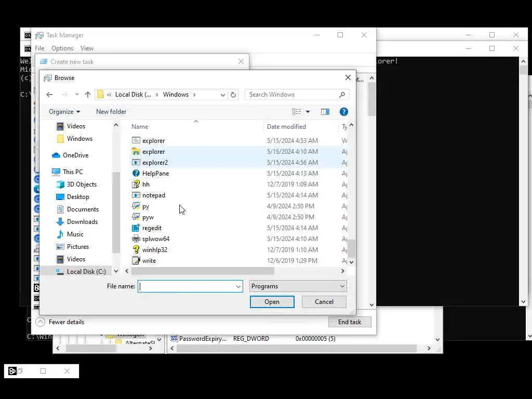Click the file list horizontal scrollbar
The width and height of the screenshot is (532, 399).
coord(203,271)
